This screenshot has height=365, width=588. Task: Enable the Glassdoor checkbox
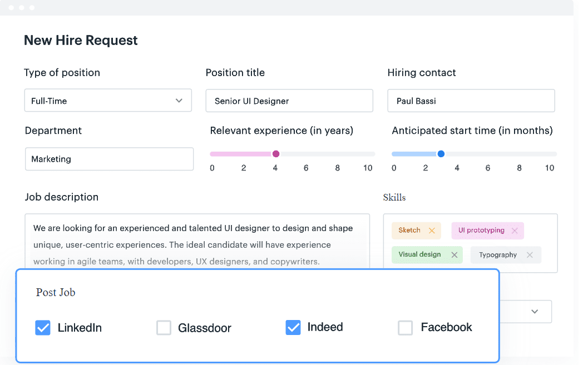(164, 328)
